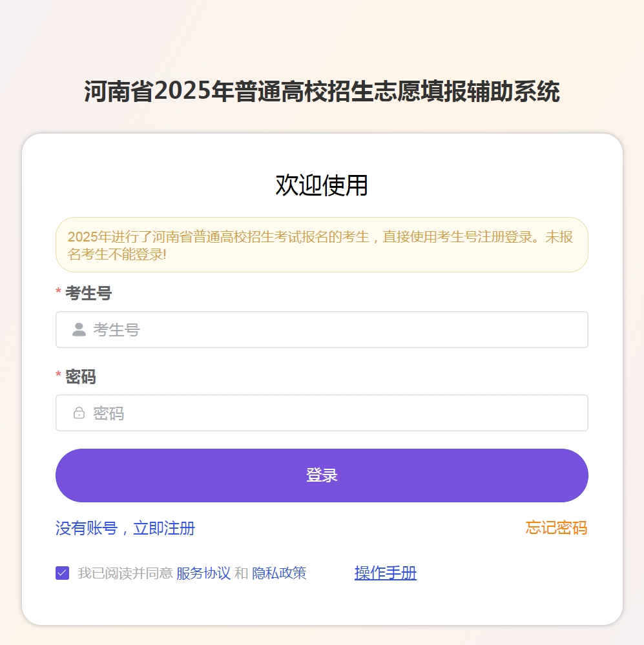This screenshot has height=645, width=644.
Task: Click the 登录 login button
Action: [x=322, y=475]
